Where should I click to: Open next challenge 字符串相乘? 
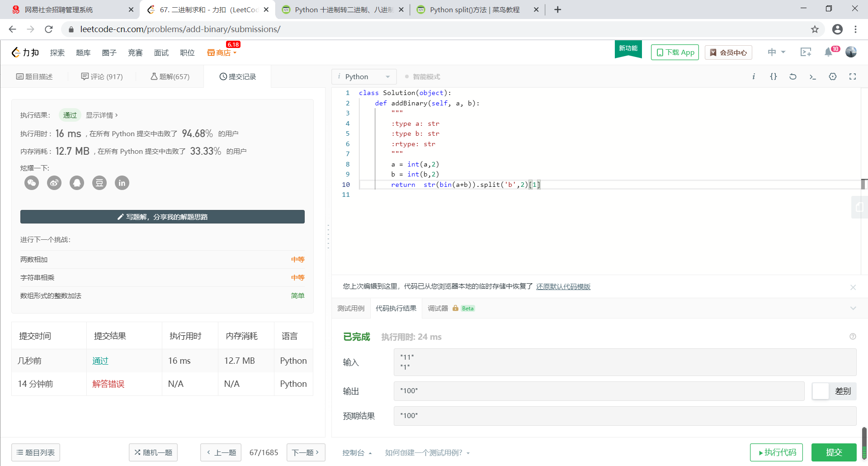tap(37, 277)
